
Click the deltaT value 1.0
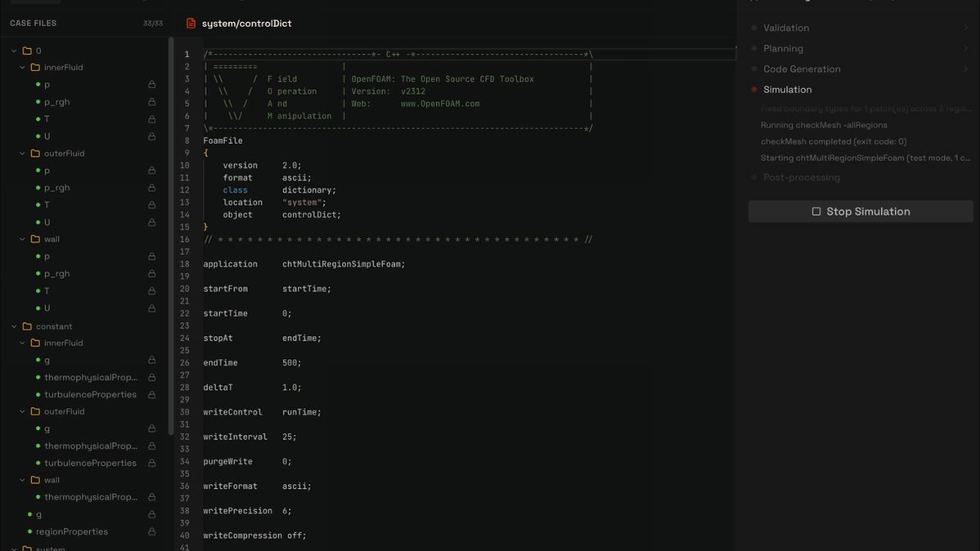[x=291, y=387]
